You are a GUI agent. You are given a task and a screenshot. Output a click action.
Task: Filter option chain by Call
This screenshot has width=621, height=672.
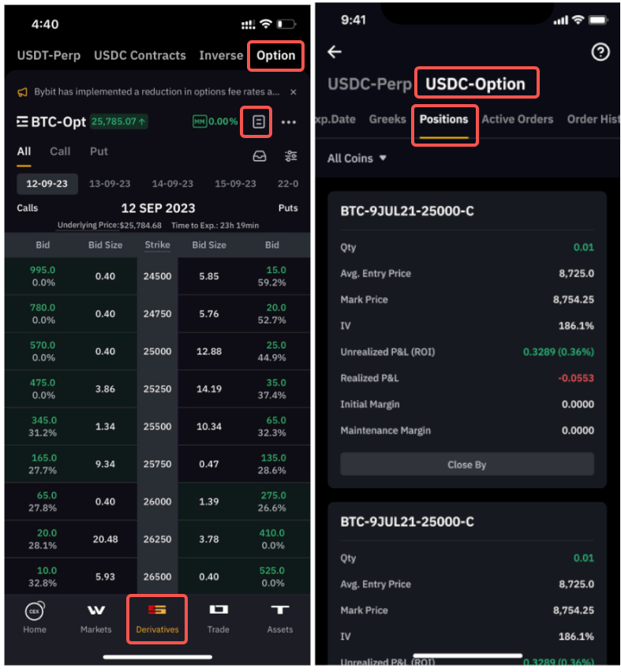(60, 151)
